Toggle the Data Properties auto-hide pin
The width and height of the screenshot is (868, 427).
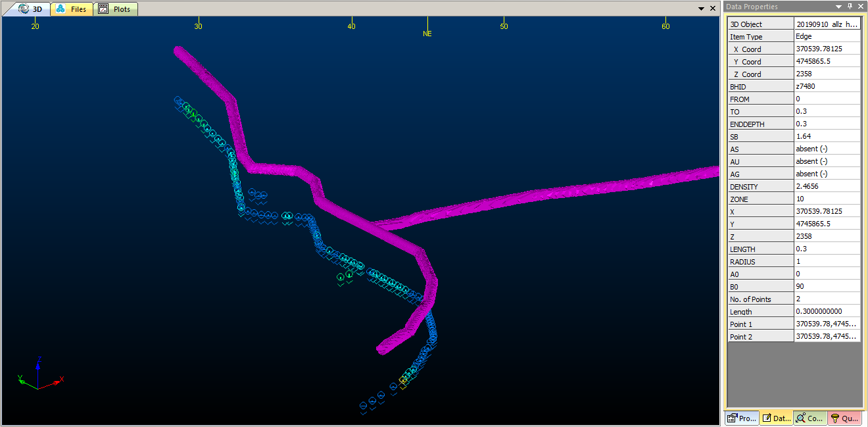(850, 7)
